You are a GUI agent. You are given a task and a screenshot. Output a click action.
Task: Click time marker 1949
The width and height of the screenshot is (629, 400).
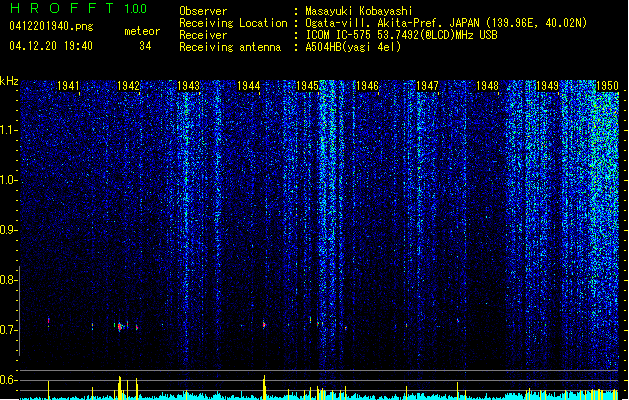(548, 86)
